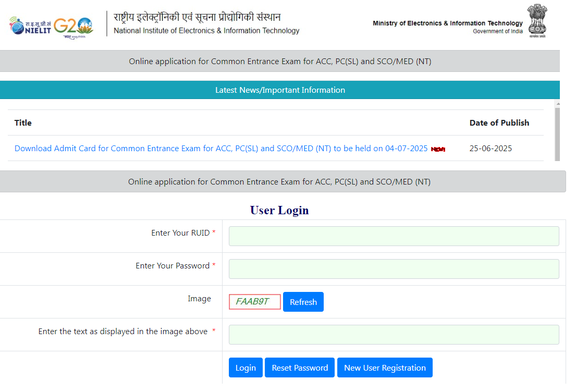
Task: Refresh the captcha image
Action: (303, 302)
